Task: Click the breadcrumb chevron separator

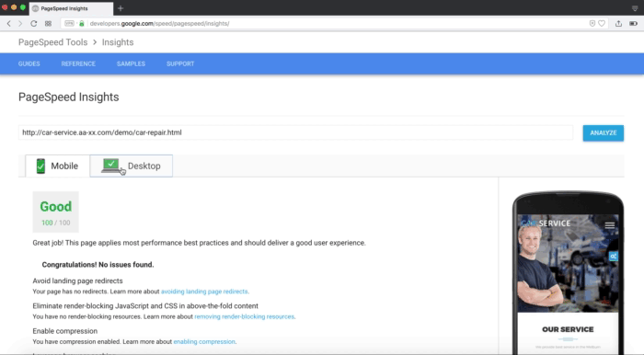Action: click(x=95, y=42)
